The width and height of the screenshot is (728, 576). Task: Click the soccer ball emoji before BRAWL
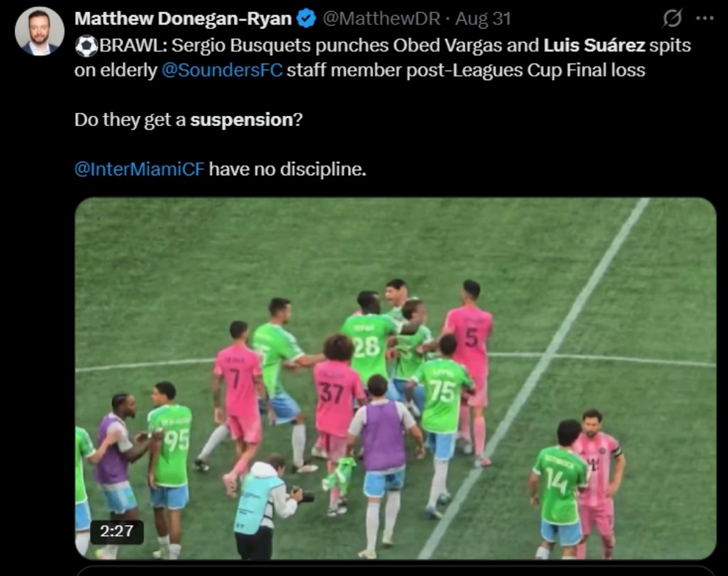[86, 45]
